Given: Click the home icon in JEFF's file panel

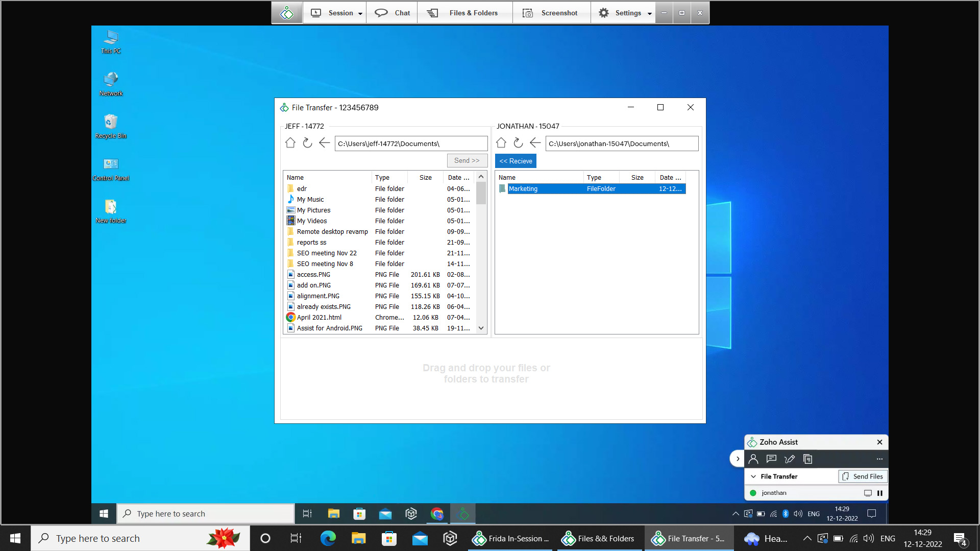Looking at the screenshot, I should 290,143.
